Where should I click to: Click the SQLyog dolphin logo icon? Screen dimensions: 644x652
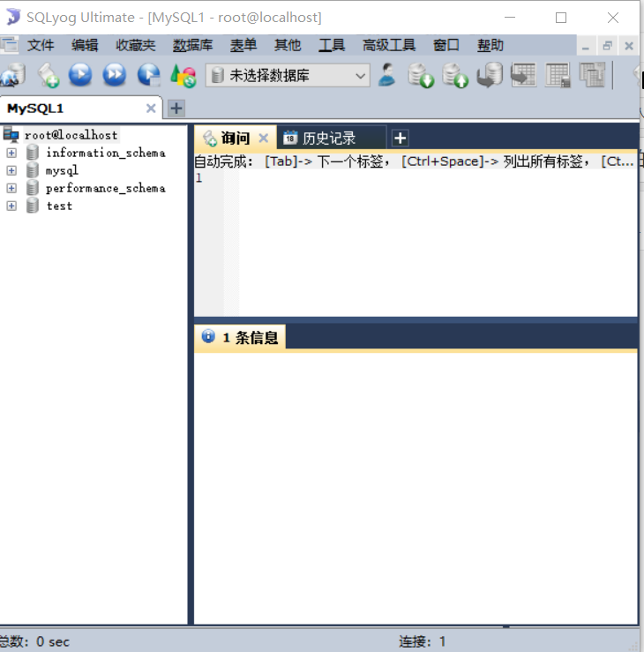coord(12,17)
